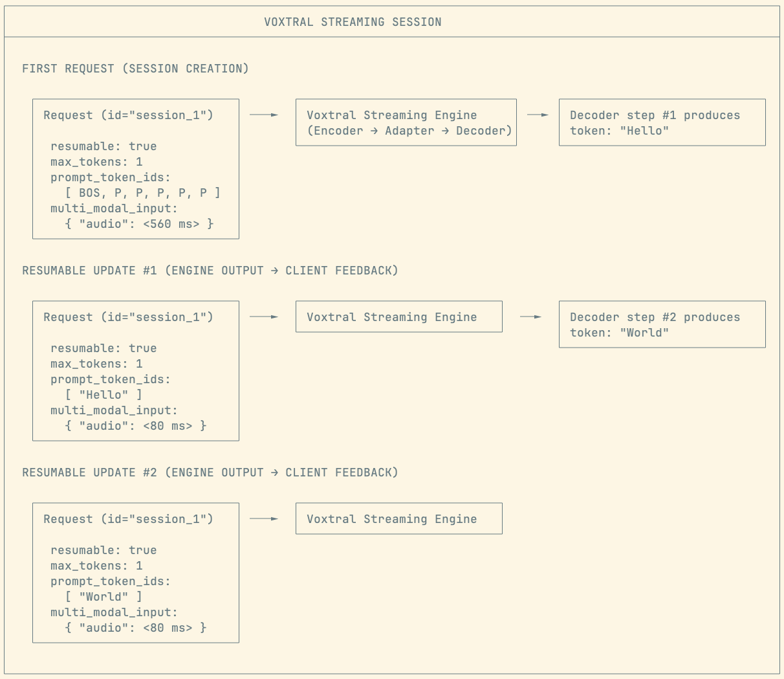Click the arrow from the first request to the Voxtral engine
The height and width of the screenshot is (679, 784).
[264, 115]
